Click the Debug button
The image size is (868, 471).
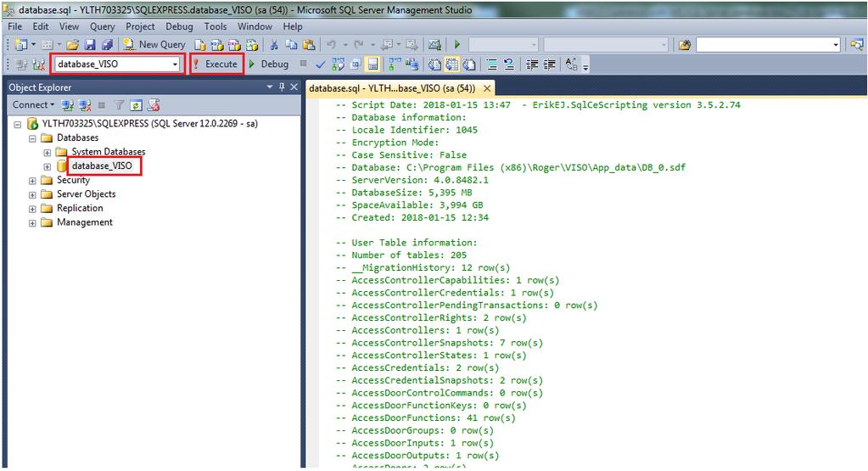269,64
